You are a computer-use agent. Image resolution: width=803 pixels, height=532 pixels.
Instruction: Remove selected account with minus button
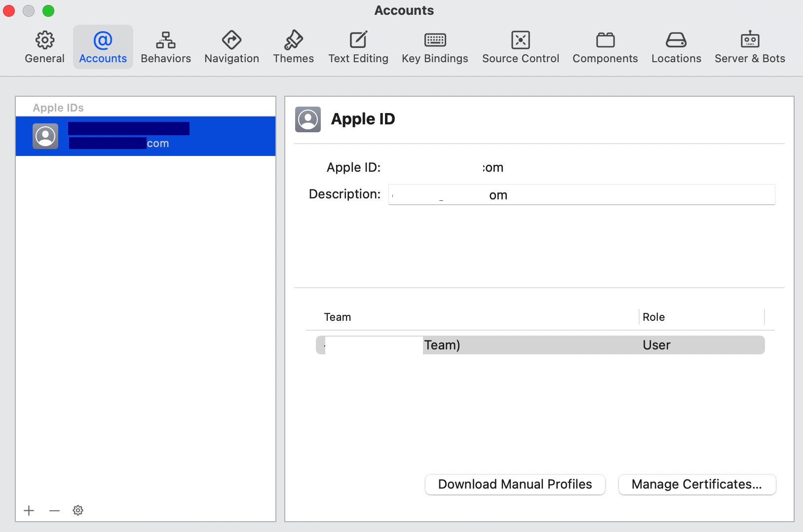pyautogui.click(x=54, y=510)
